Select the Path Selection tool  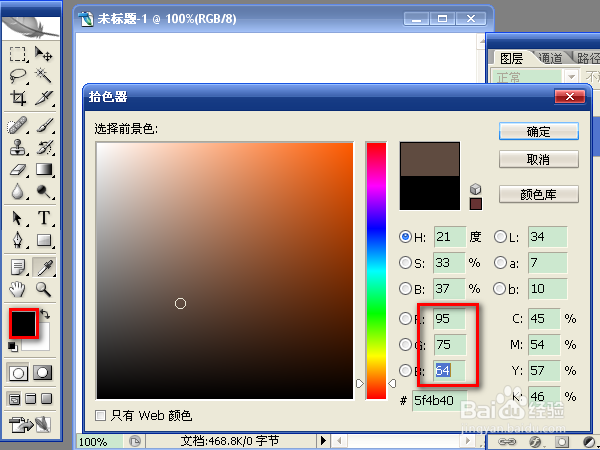click(18, 218)
